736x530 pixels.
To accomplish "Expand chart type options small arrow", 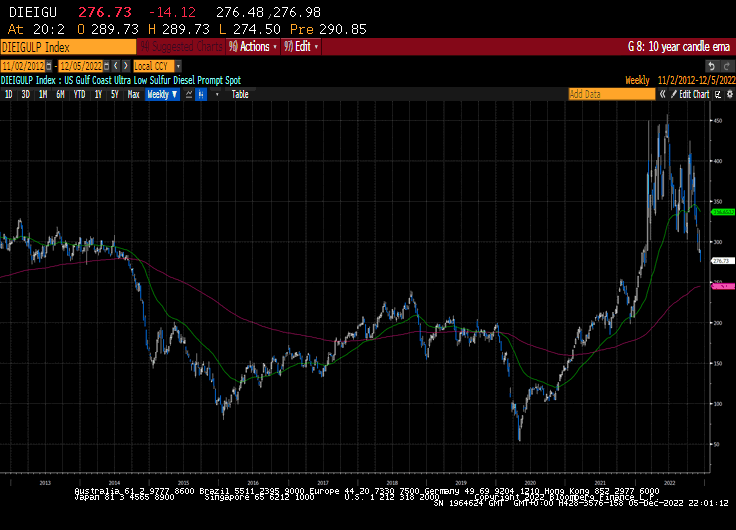I will click(217, 94).
